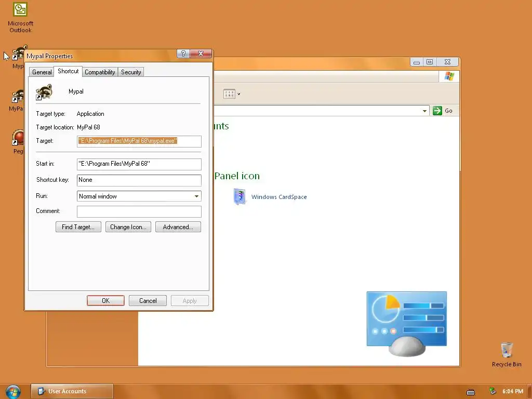Image resolution: width=532 pixels, height=399 pixels.
Task: Click the Views icon in User Accounts toolbar
Action: pos(229,94)
